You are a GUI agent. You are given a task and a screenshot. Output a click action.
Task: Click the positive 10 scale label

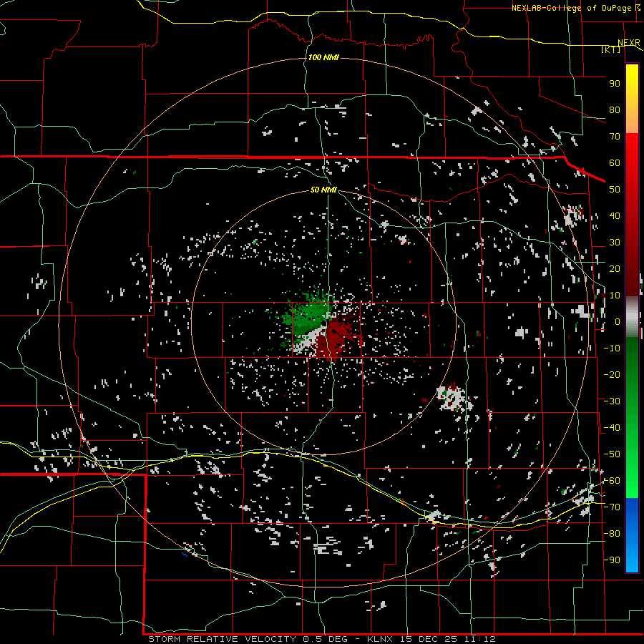click(x=615, y=296)
